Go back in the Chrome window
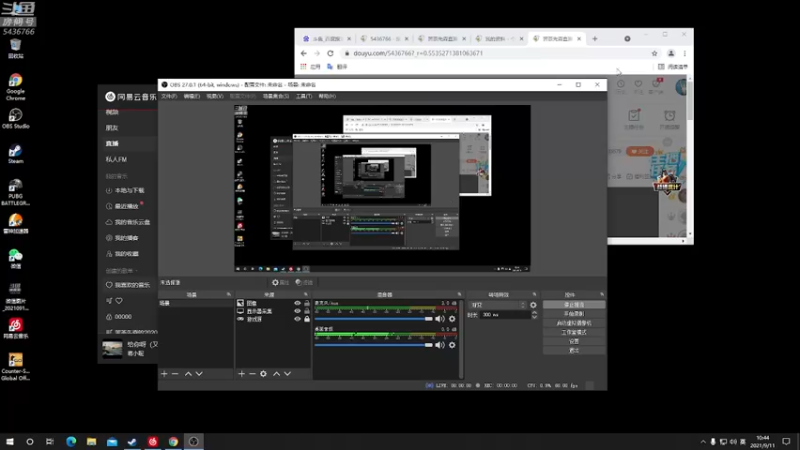 tap(304, 53)
